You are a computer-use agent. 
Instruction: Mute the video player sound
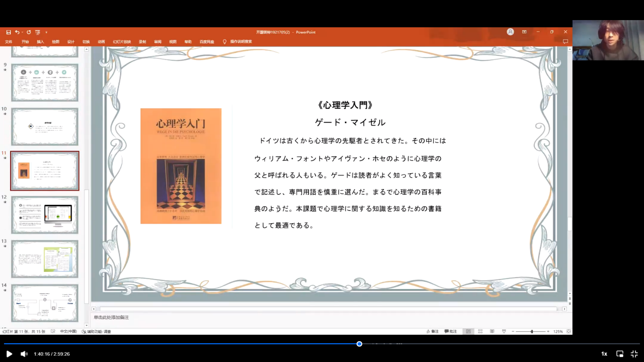24,354
